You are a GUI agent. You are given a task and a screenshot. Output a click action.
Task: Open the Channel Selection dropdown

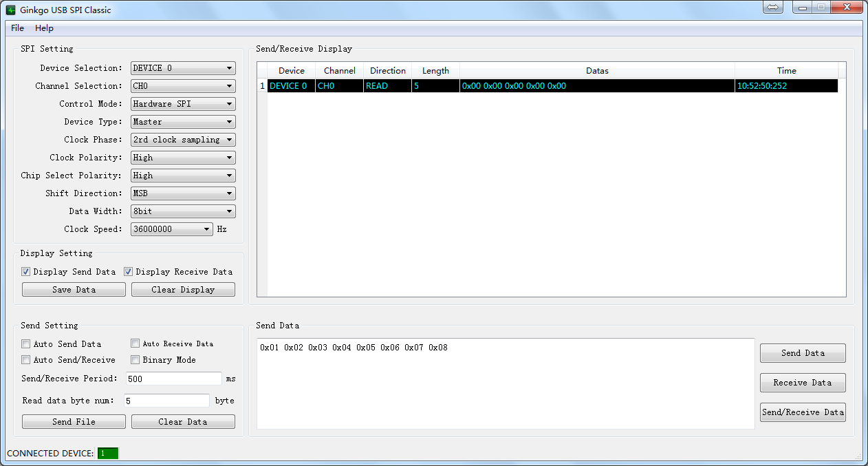pos(183,86)
